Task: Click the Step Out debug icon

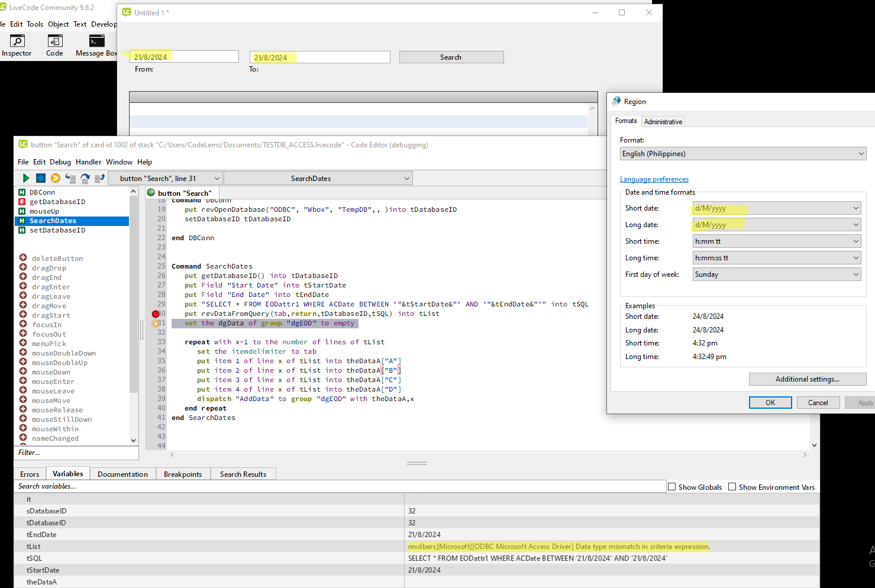Action: pyautogui.click(x=99, y=178)
